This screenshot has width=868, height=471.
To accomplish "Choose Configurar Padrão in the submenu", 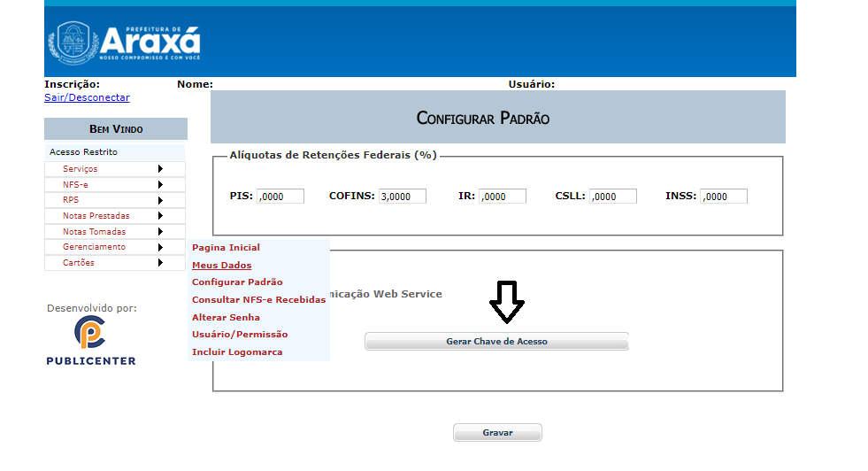I will point(237,282).
